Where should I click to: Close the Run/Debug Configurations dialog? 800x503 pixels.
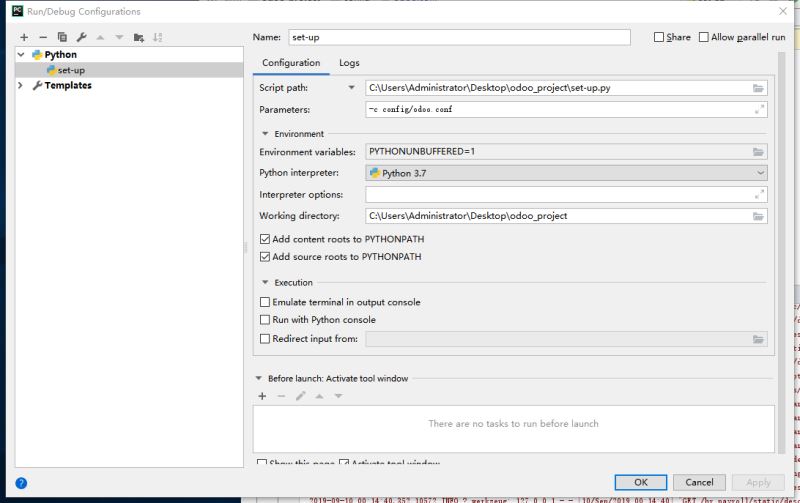tap(783, 11)
